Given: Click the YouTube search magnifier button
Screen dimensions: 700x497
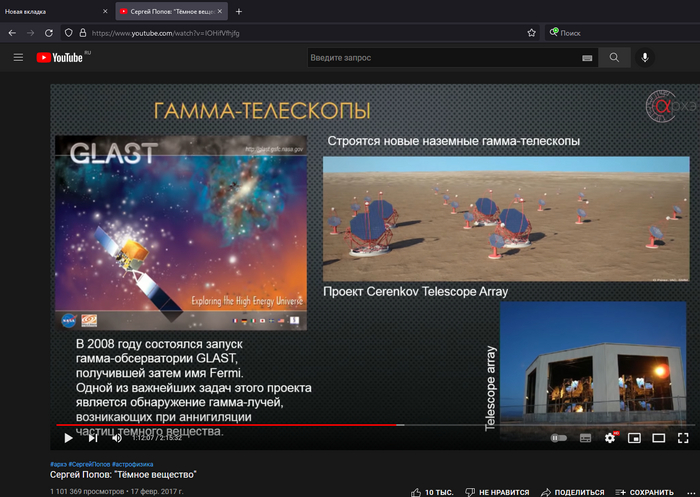Looking at the screenshot, I should pyautogui.click(x=614, y=58).
